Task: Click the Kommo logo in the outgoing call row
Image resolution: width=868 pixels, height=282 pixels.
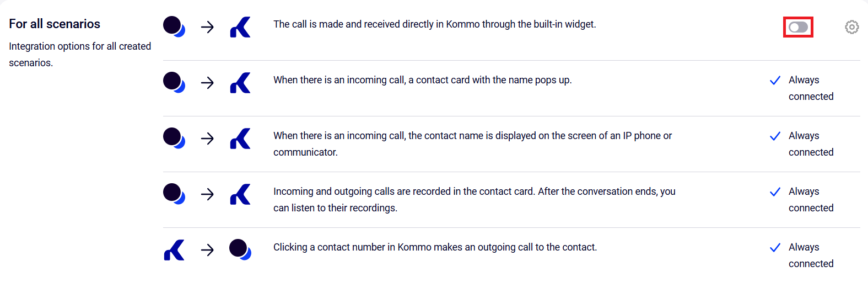Action: tap(174, 250)
